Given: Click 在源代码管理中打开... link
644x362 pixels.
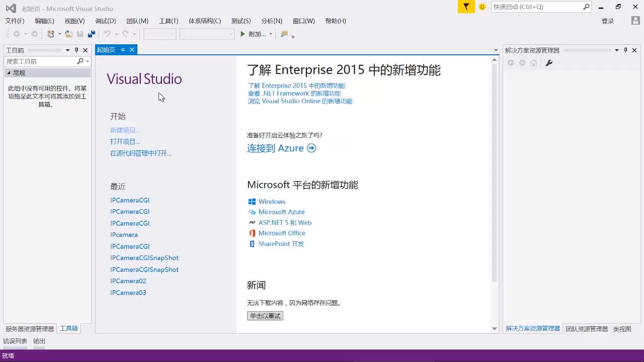Looking at the screenshot, I should 141,153.
